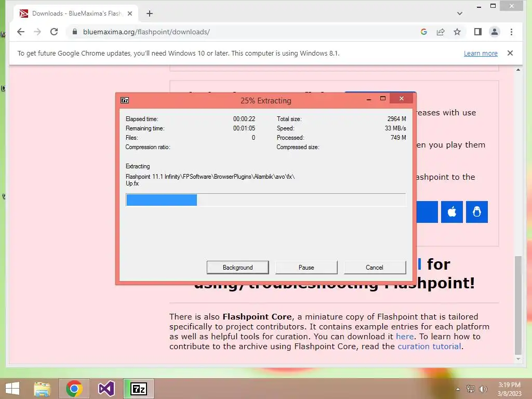532x399 pixels.
Task: Show hidden tray icons
Action: 458,389
